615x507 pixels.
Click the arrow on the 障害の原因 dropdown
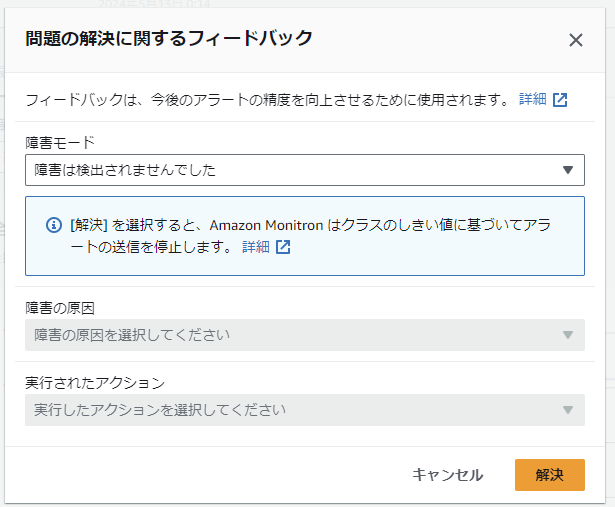(x=567, y=334)
